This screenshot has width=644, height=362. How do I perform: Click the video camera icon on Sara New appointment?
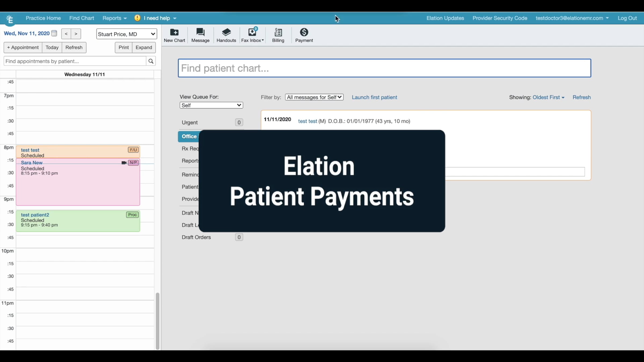[x=124, y=162]
